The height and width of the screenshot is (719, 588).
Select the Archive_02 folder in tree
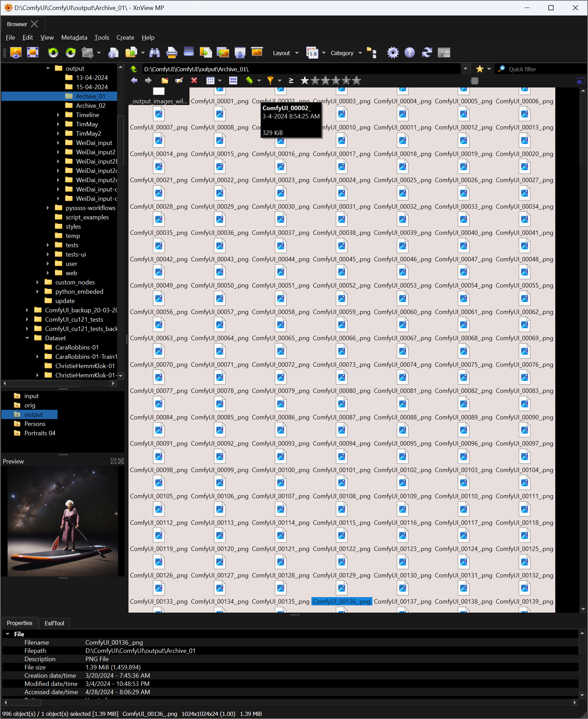(91, 106)
